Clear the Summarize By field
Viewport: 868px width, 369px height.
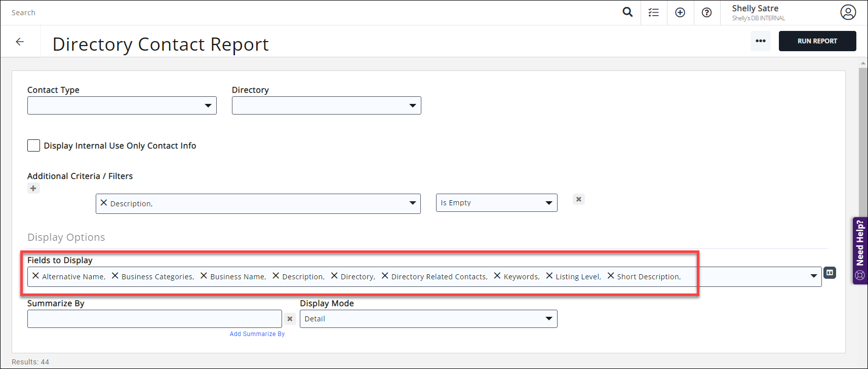coord(290,319)
